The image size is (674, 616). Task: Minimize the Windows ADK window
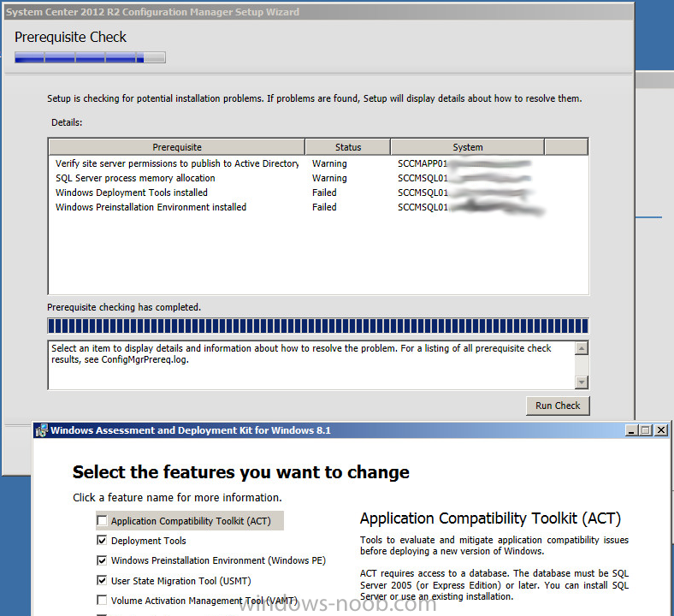coord(631,430)
